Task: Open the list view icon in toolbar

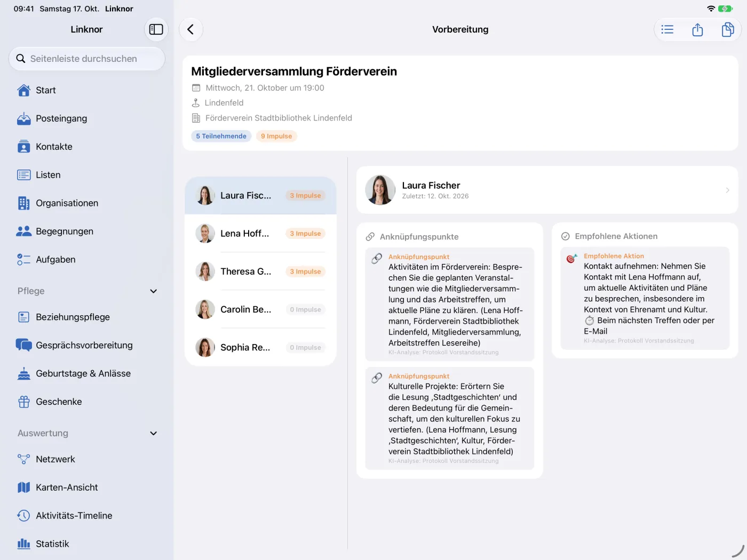Action: (667, 29)
